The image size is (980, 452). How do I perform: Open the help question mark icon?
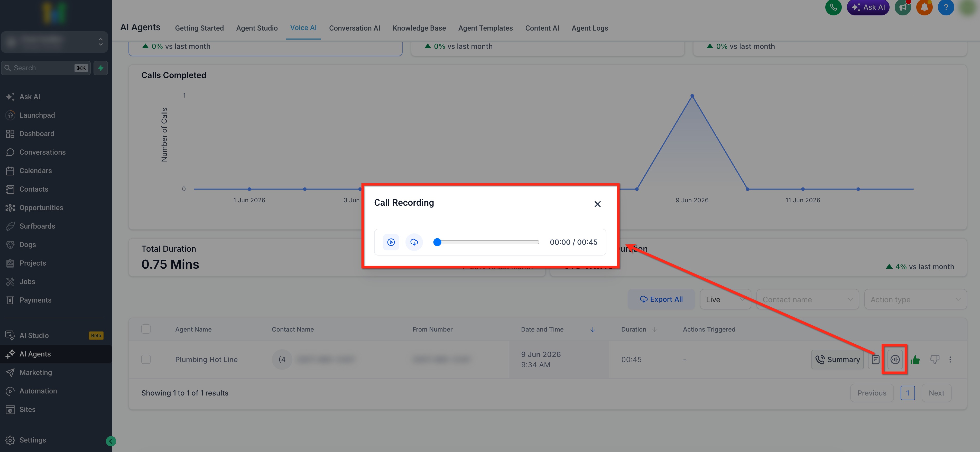(946, 7)
